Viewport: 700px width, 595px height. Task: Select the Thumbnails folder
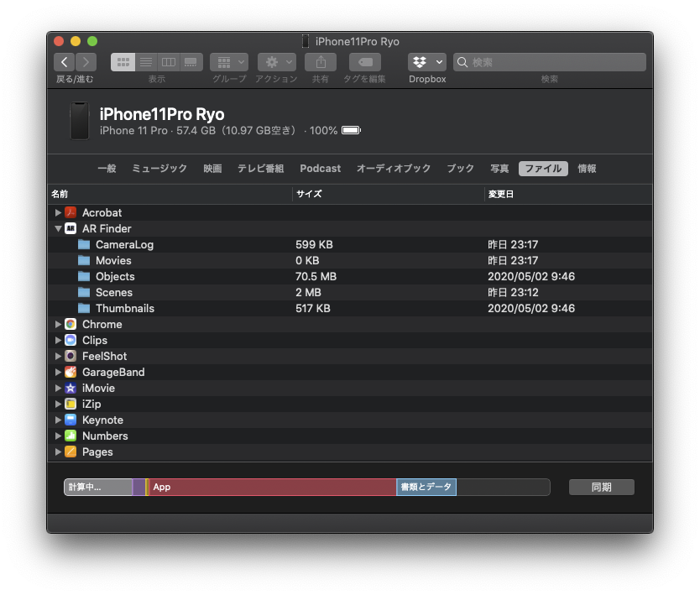pyautogui.click(x=349, y=308)
